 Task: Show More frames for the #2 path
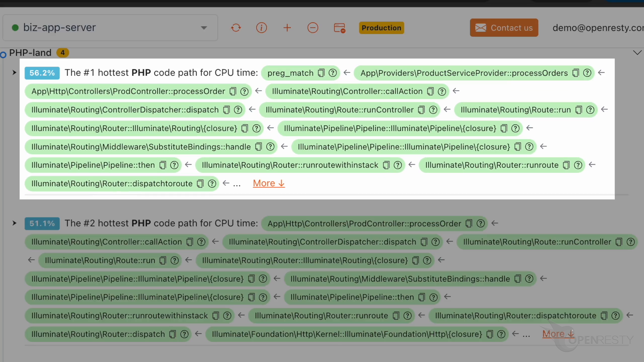coord(558,334)
